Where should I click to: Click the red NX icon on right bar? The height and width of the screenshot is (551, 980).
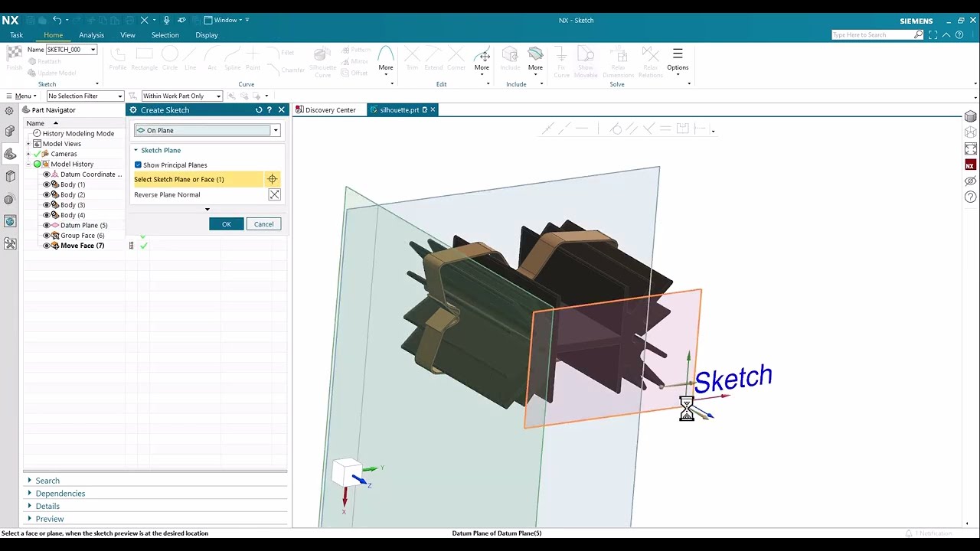(971, 165)
